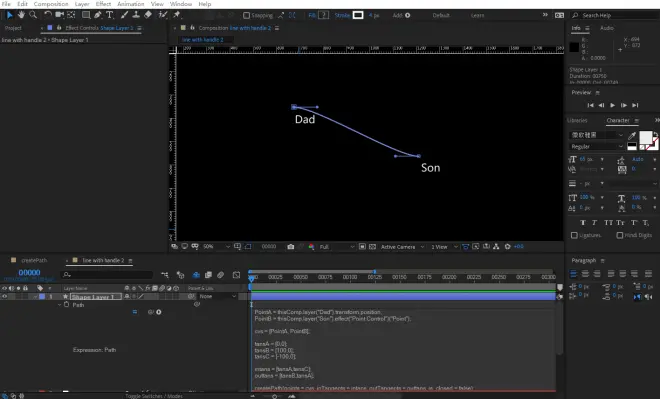This screenshot has height=399, width=660.
Task: Click the Faux Bold T button
Action: [x=583, y=223]
